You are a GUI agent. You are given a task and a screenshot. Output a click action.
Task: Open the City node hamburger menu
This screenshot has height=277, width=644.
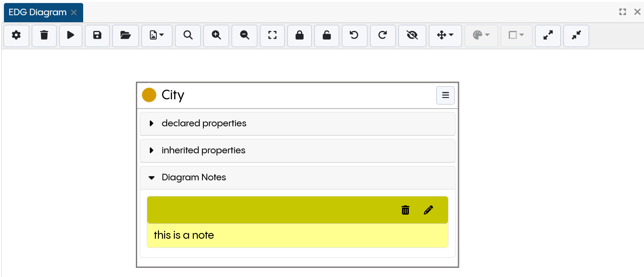click(x=445, y=95)
